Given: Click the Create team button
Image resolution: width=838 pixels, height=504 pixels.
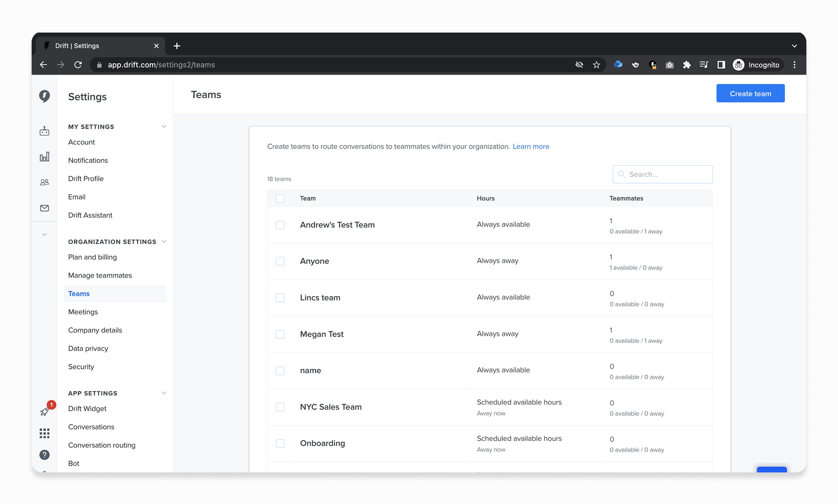Looking at the screenshot, I should coord(750,93).
